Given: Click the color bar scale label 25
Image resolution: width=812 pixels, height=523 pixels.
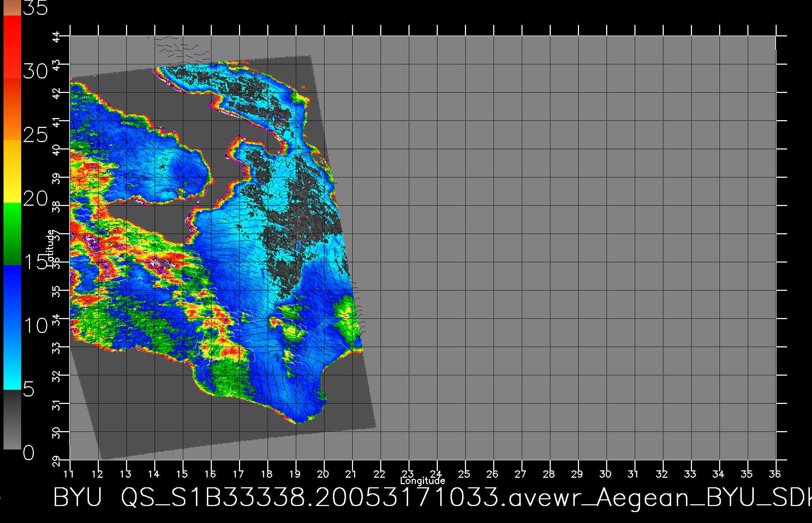Looking at the screenshot, I should pos(35,135).
